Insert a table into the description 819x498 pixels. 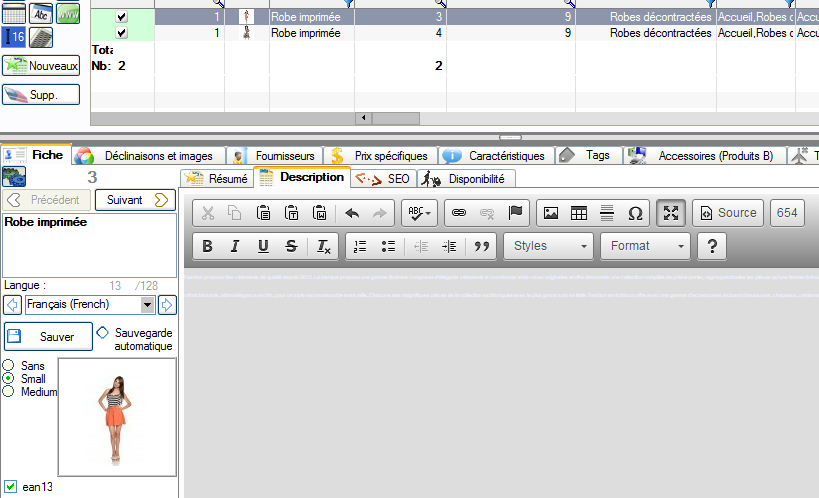(578, 213)
